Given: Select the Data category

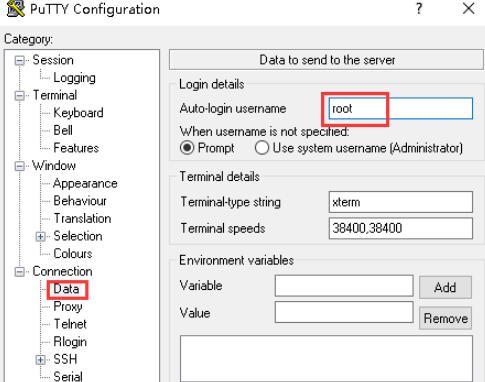Looking at the screenshot, I should point(66,289).
